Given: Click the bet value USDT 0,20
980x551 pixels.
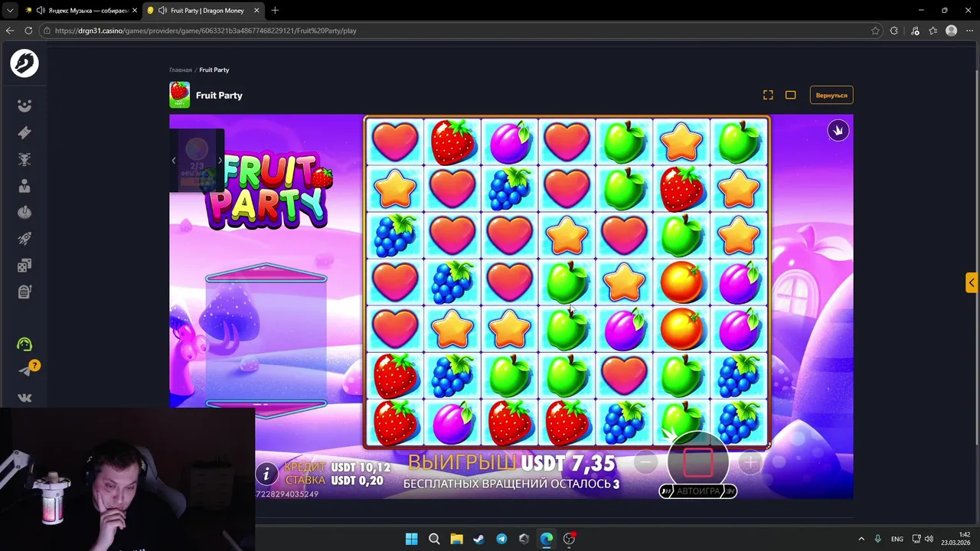Looking at the screenshot, I should pos(358,481).
